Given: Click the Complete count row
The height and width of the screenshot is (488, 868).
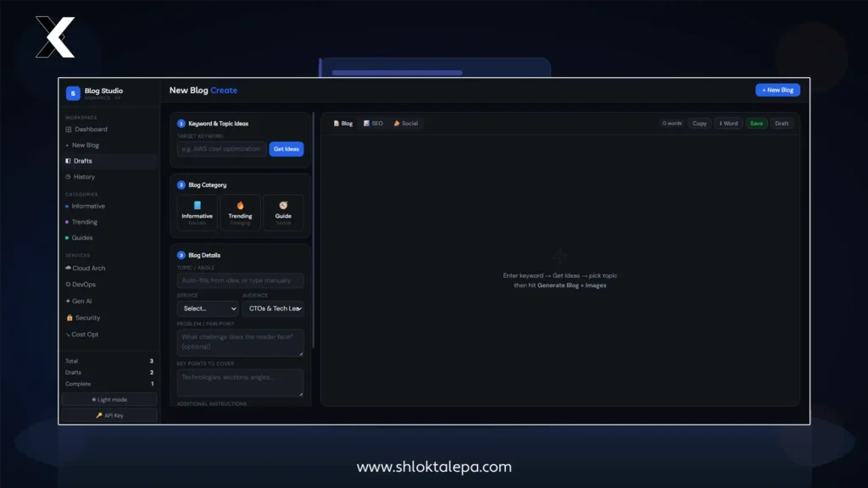Looking at the screenshot, I should coord(109,384).
